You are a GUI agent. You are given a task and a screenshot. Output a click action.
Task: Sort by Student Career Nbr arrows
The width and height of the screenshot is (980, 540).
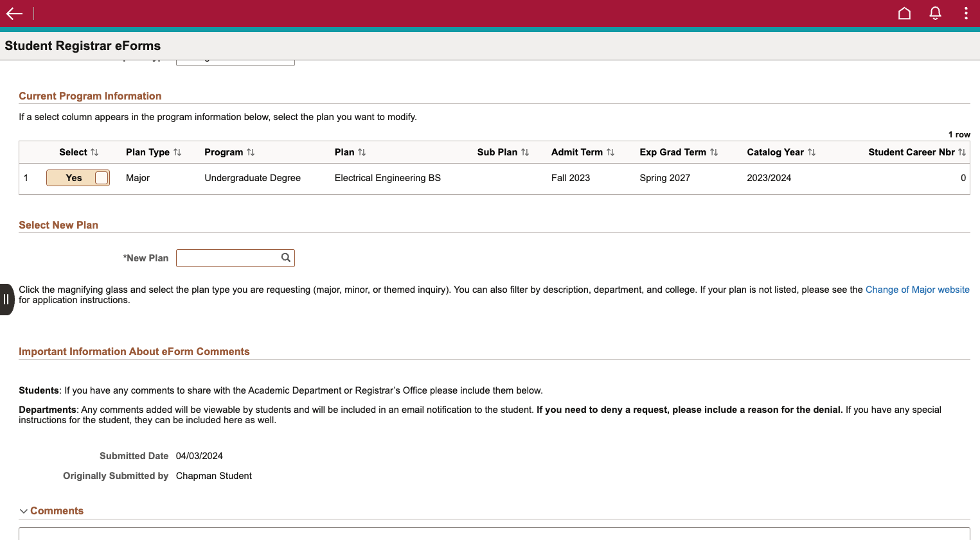[962, 152]
